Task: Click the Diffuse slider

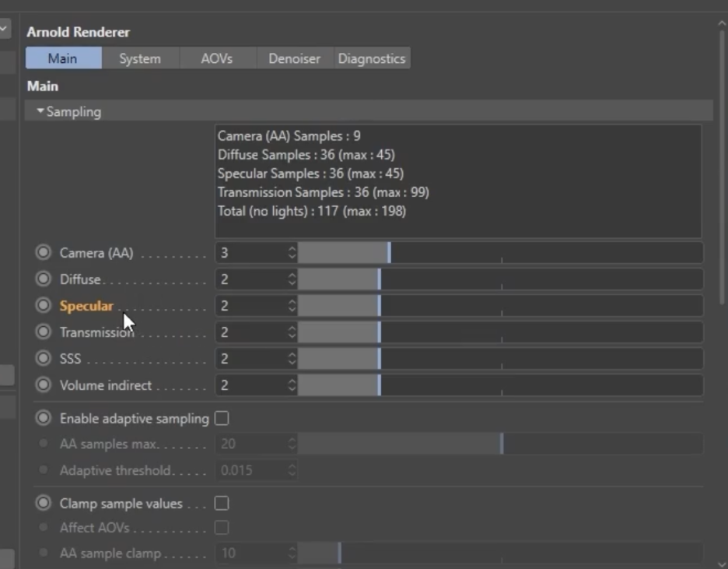Action: point(501,279)
